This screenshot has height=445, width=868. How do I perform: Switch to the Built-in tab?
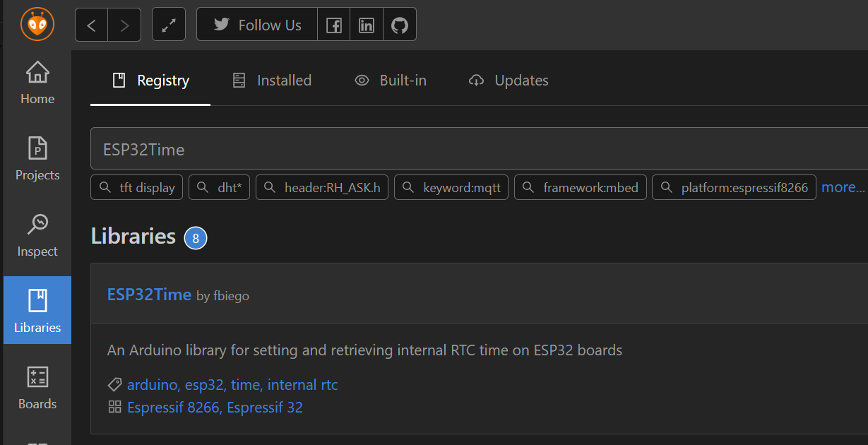pyautogui.click(x=391, y=81)
